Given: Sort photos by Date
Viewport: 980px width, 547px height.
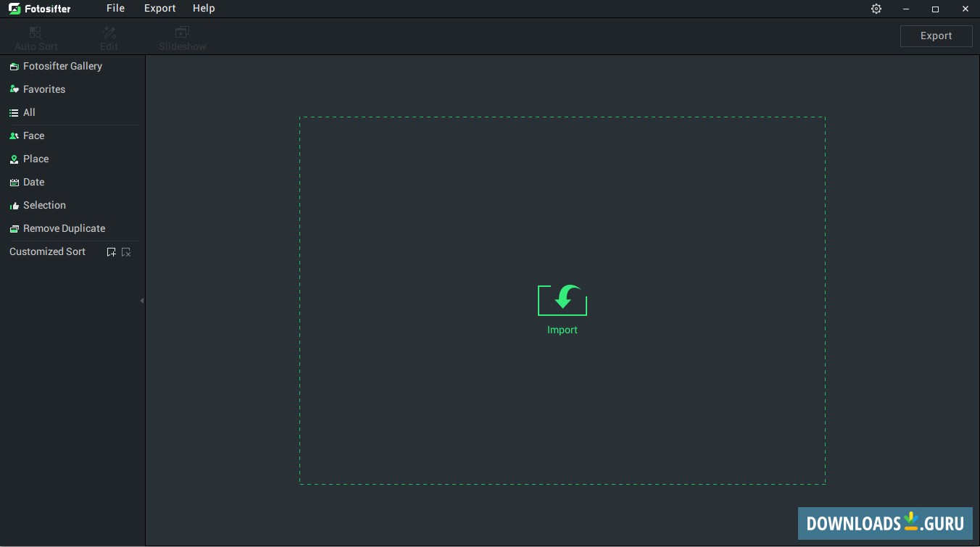Looking at the screenshot, I should (x=33, y=182).
